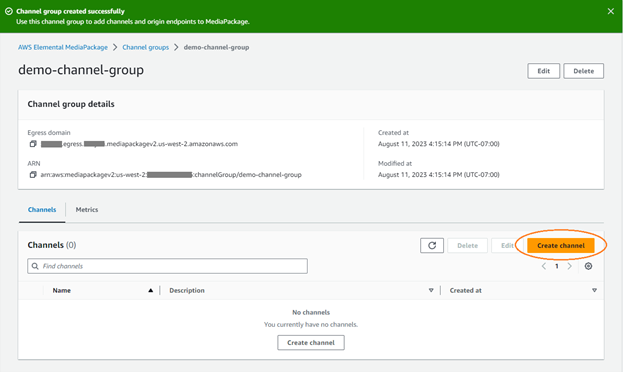Open table preferences gear icon
Viewport: 623px width, 372px height.
pos(588,266)
